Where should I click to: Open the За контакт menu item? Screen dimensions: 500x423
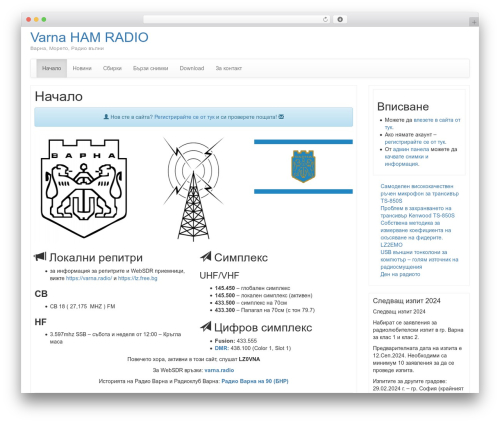click(x=229, y=68)
